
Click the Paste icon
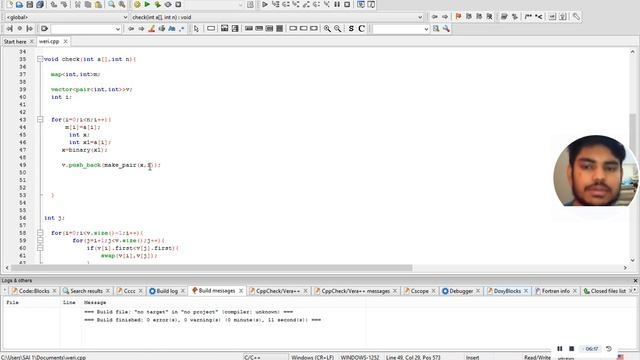click(x=98, y=4)
